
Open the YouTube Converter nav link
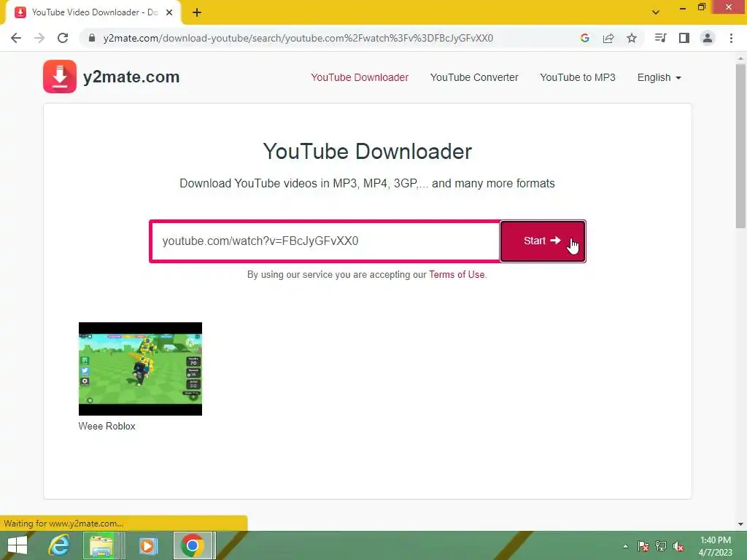(x=474, y=77)
